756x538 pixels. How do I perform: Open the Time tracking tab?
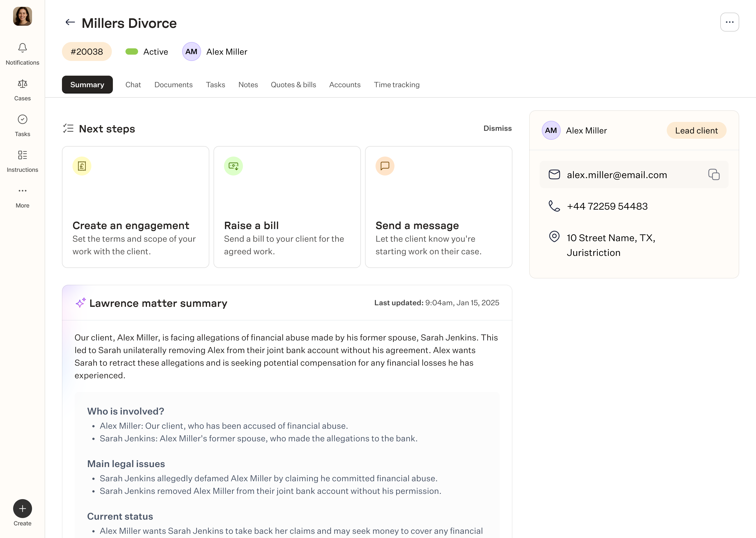pos(397,85)
